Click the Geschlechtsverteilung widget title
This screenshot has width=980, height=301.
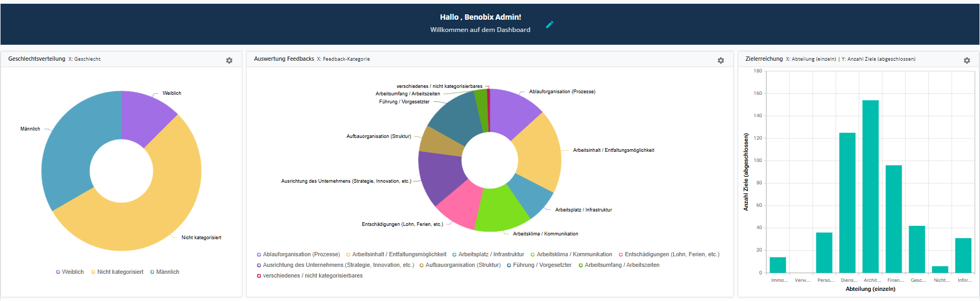tap(37, 59)
